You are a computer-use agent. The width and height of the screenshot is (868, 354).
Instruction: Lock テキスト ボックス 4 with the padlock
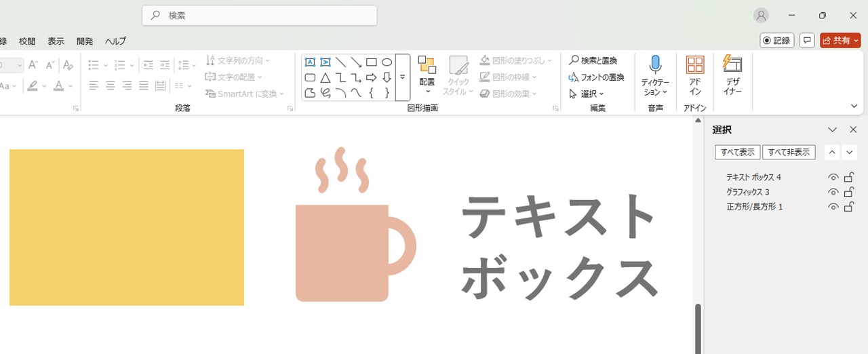849,177
